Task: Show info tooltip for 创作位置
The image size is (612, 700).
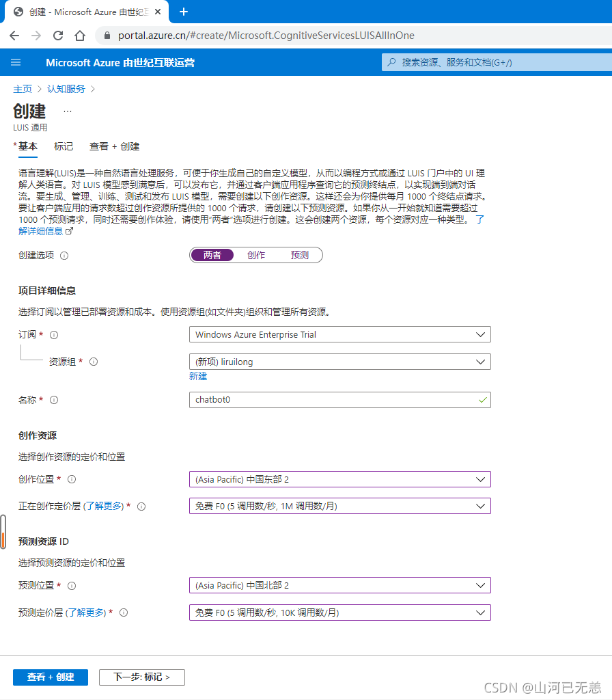Action: pyautogui.click(x=72, y=479)
